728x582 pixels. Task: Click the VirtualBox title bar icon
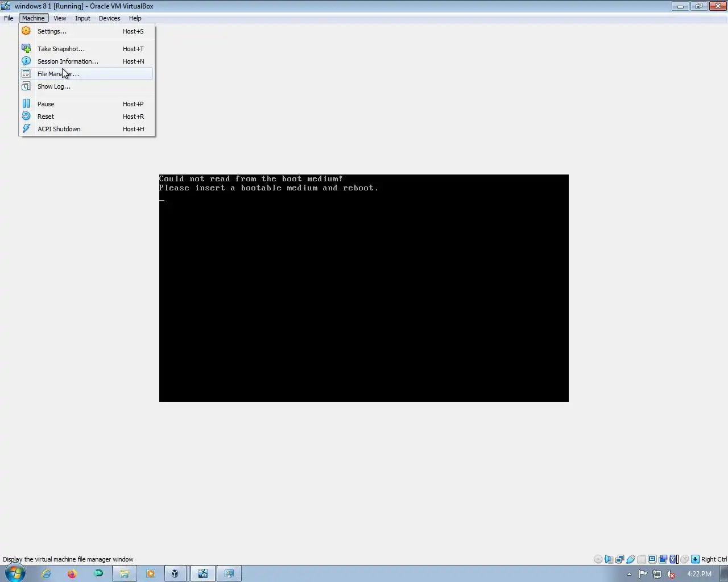[x=6, y=6]
